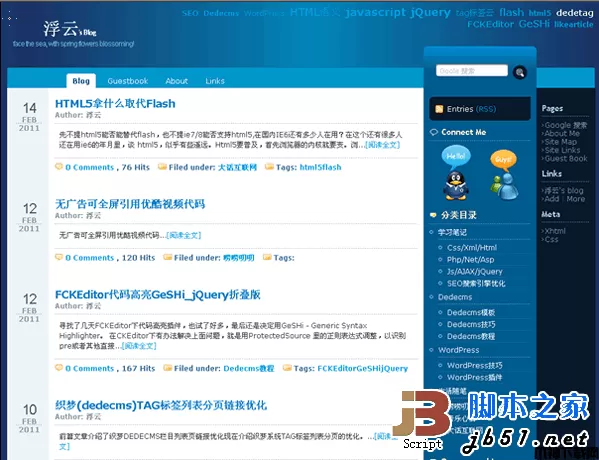
Task: Open the FCKEditorGeSHijQuery tag link
Action: click(363, 369)
